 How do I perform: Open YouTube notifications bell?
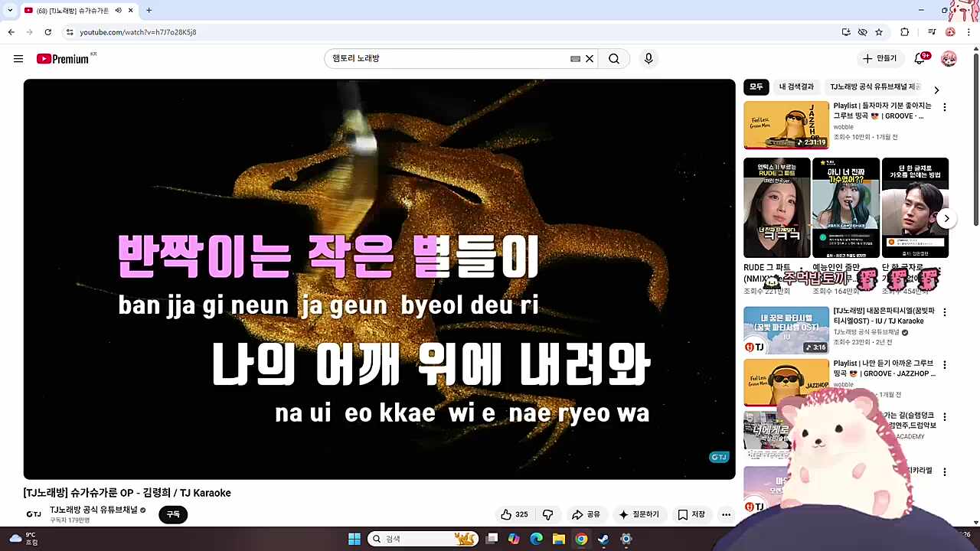pos(921,59)
